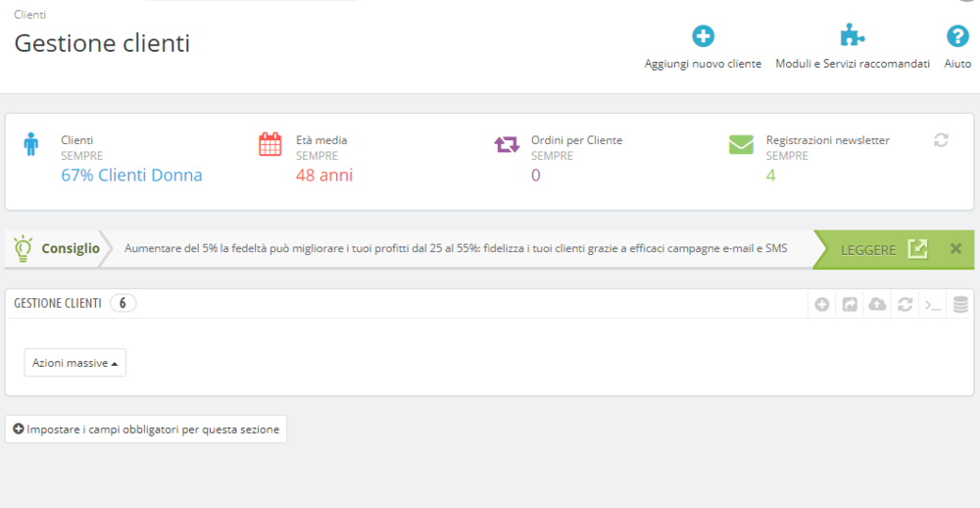Click the Clienti person icon
980x508 pixels.
pos(30,144)
